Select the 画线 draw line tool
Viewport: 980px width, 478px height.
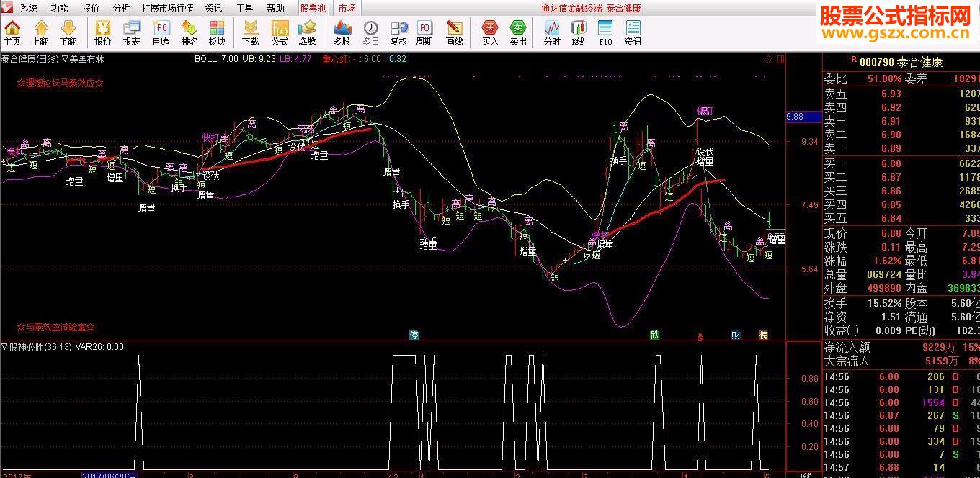[454, 33]
